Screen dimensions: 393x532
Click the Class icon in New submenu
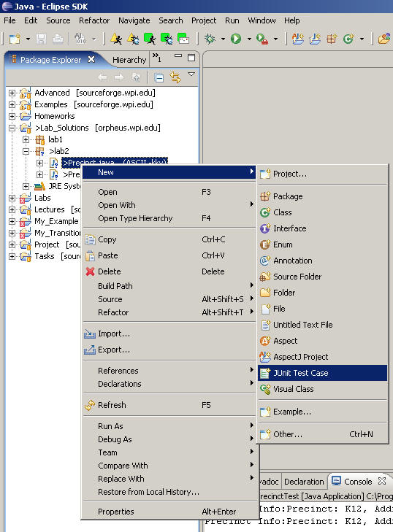click(x=265, y=212)
